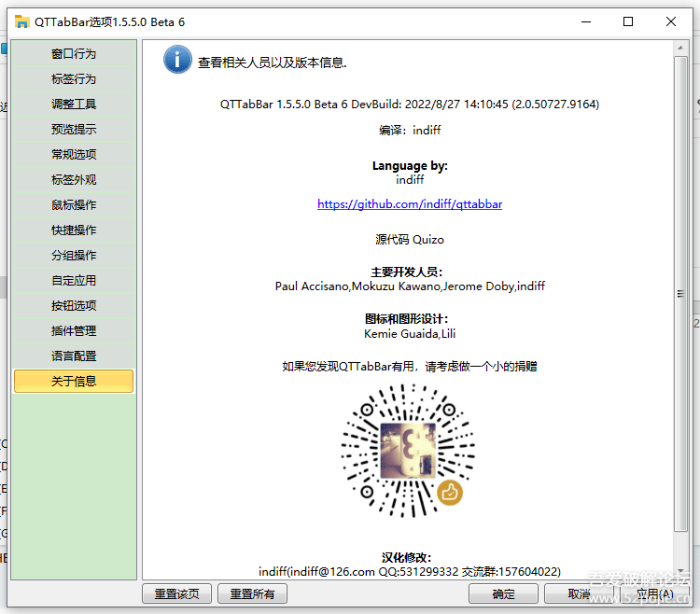Select the highlighted 关于信息 category
This screenshot has height=614, width=700.
point(74,381)
